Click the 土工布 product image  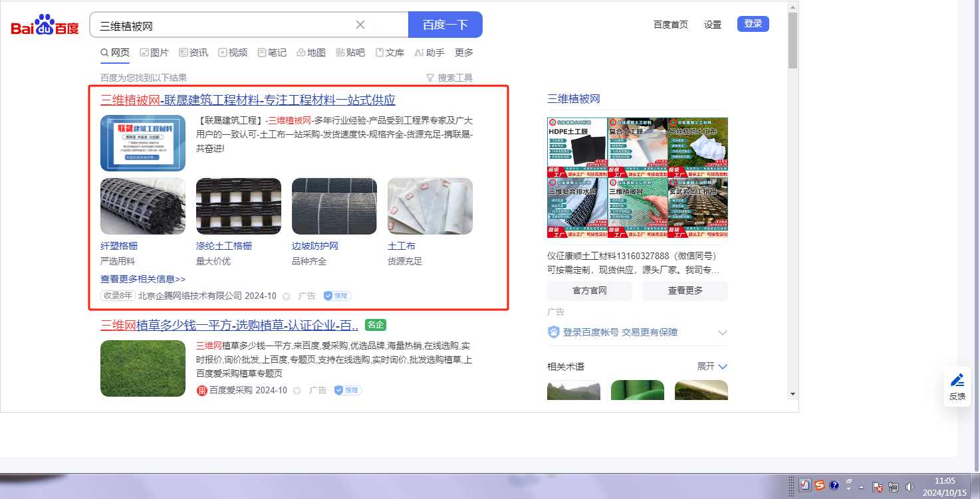pyautogui.click(x=430, y=206)
